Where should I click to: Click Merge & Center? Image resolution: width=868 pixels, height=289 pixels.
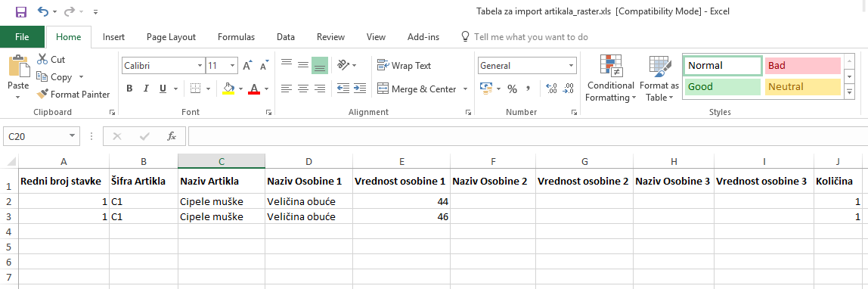(417, 89)
